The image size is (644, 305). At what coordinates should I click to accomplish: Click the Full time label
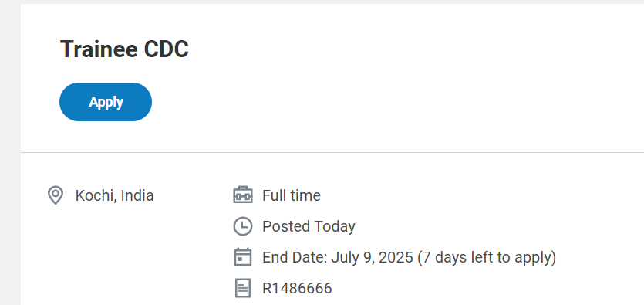(x=292, y=195)
